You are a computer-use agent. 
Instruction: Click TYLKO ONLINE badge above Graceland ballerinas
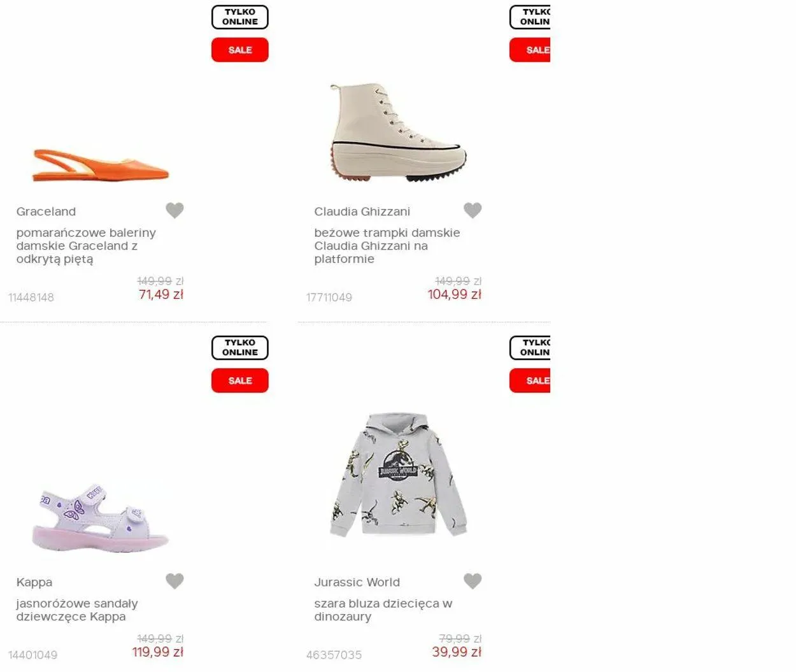click(240, 17)
